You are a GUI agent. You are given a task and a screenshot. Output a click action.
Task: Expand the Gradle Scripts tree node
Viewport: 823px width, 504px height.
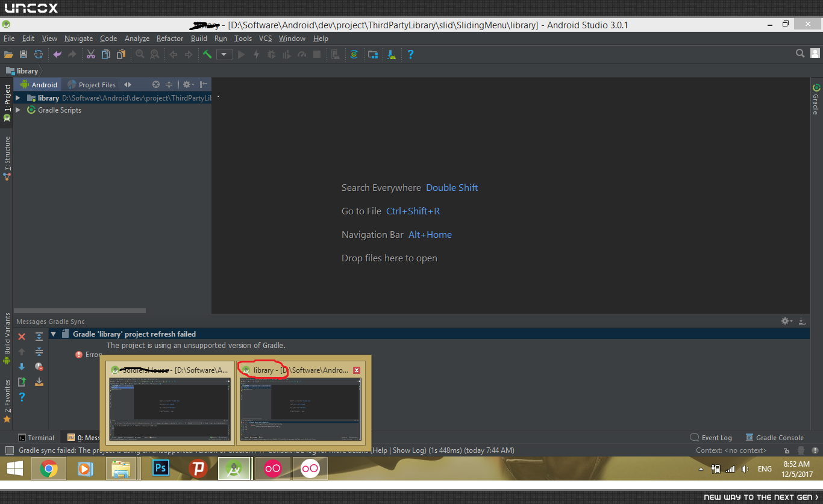(x=18, y=110)
